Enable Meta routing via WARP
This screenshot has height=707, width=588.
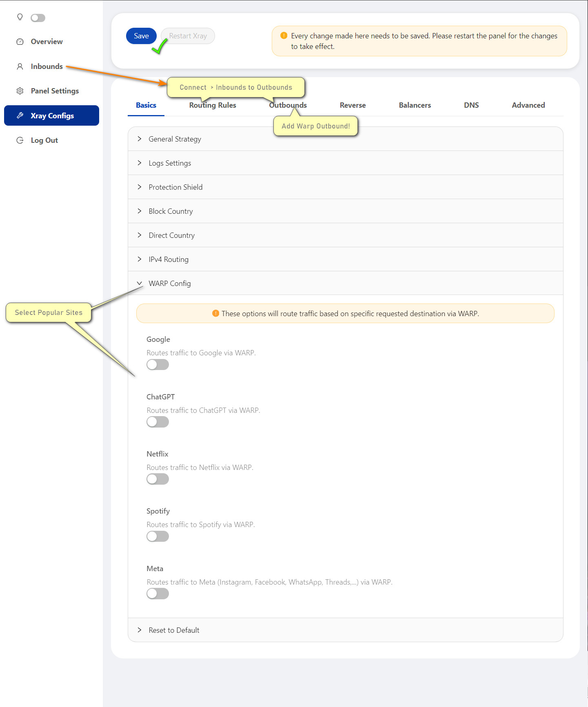pyautogui.click(x=158, y=594)
